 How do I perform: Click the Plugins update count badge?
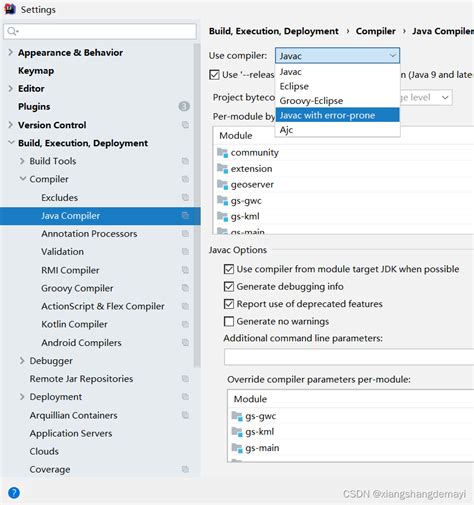tap(184, 106)
